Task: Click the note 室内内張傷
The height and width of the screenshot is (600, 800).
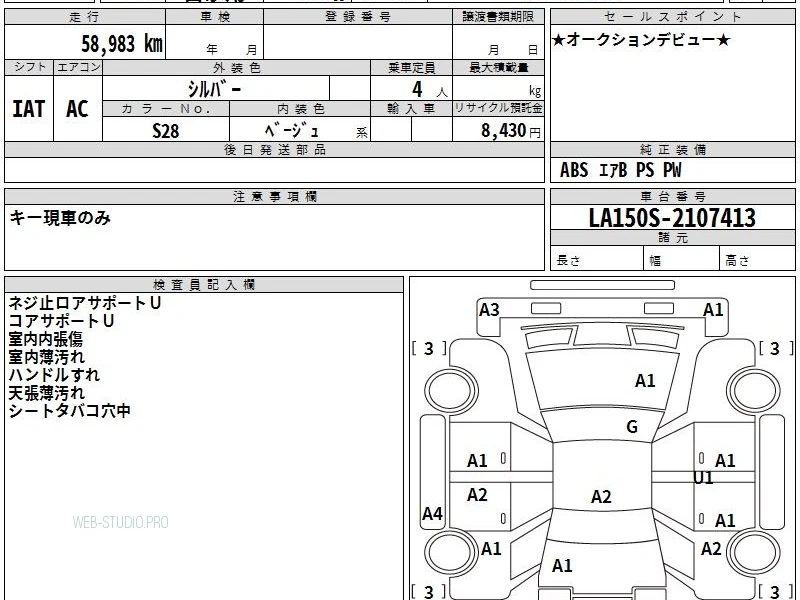Action: tap(45, 339)
